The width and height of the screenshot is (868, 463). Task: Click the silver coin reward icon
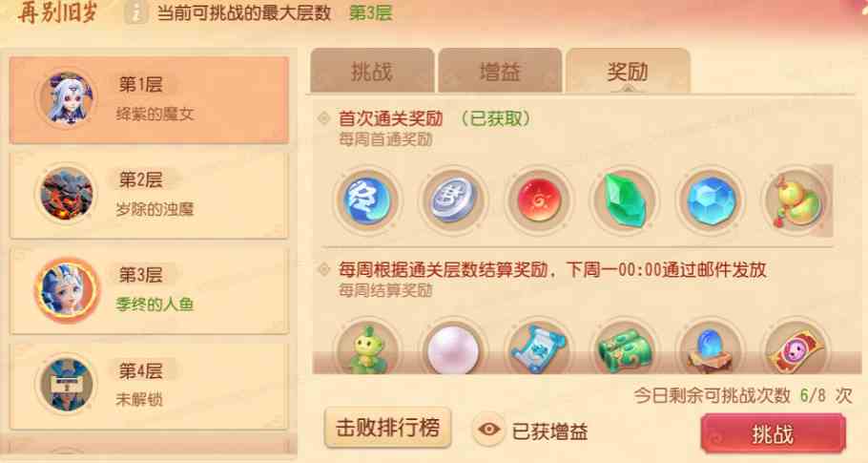(453, 200)
